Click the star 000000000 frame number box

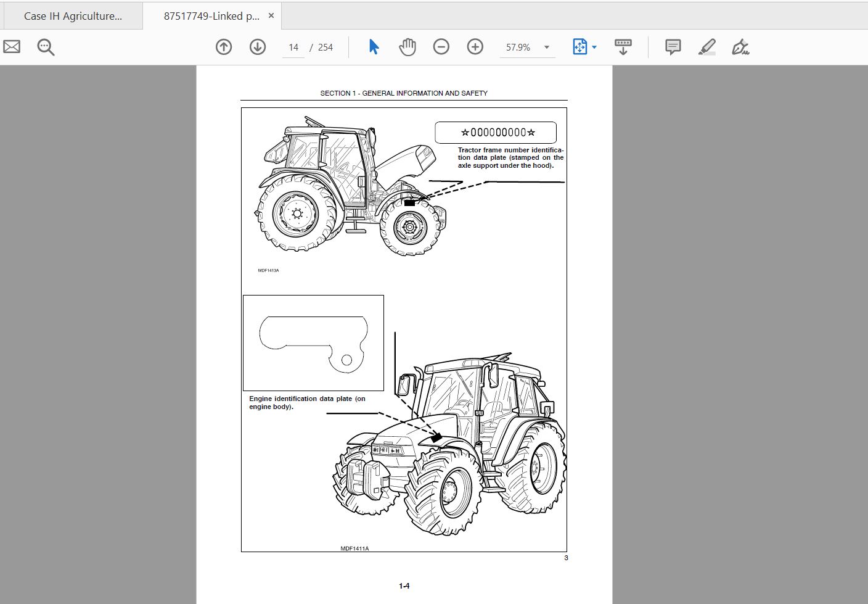click(496, 133)
